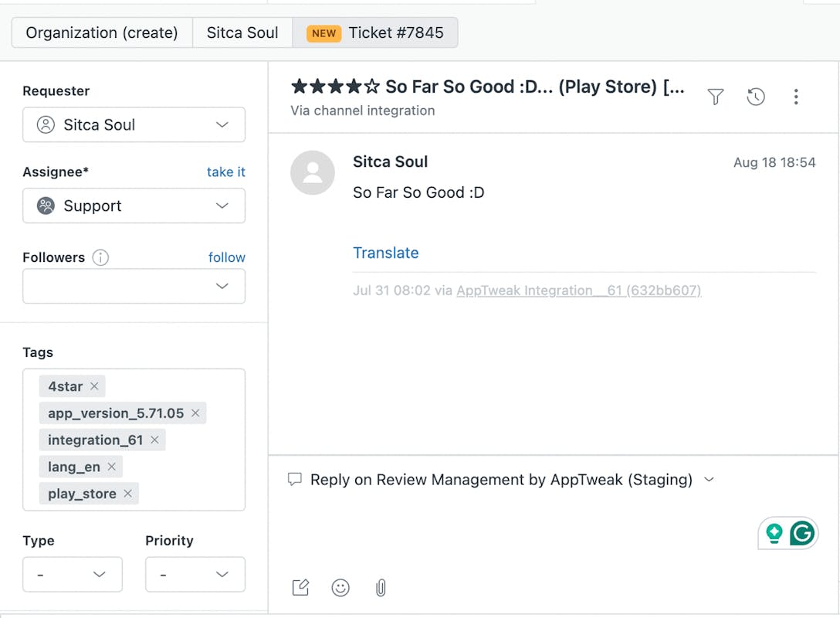Viewport: 840px width, 618px height.
Task: Click the Grammarly icon in reply box
Action: [x=802, y=533]
